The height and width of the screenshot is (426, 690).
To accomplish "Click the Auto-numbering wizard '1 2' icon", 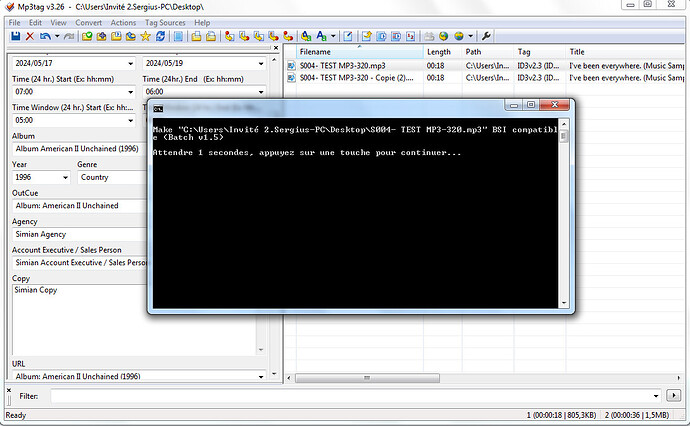I will 411,36.
